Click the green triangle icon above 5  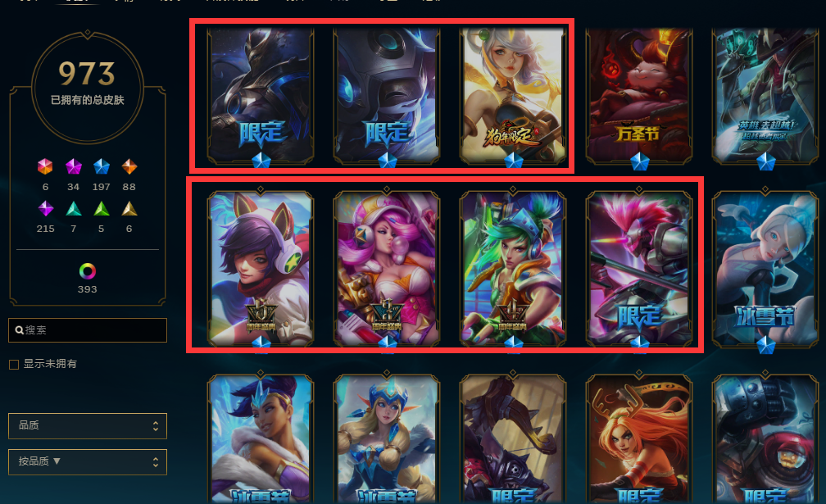tap(101, 209)
